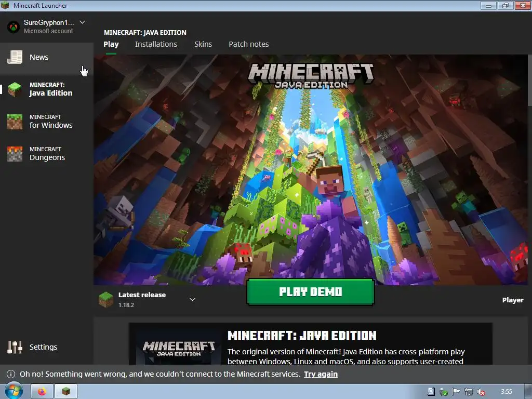532x399 pixels.
Task: Click Safely Remove Hardware tray icon
Action: [444, 392]
